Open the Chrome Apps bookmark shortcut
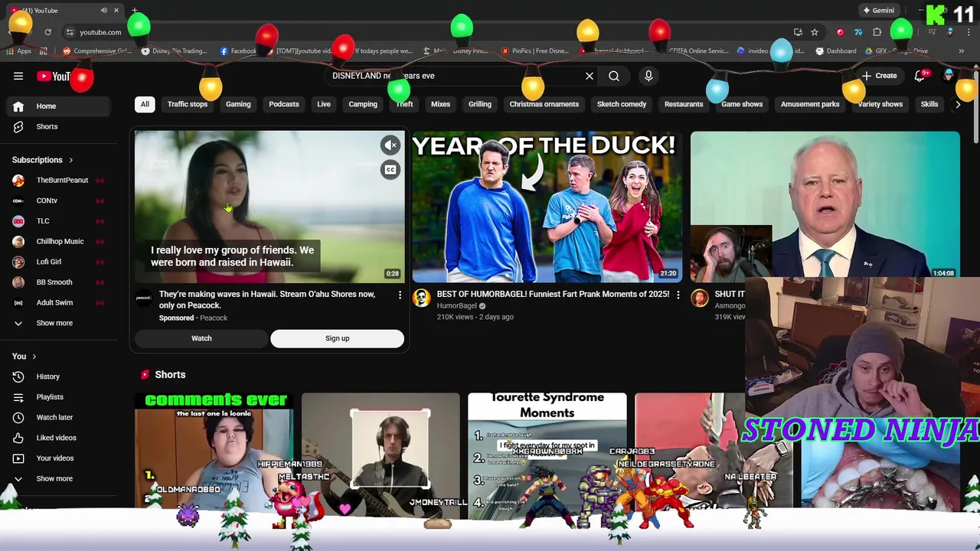980x551 pixels. pyautogui.click(x=18, y=51)
